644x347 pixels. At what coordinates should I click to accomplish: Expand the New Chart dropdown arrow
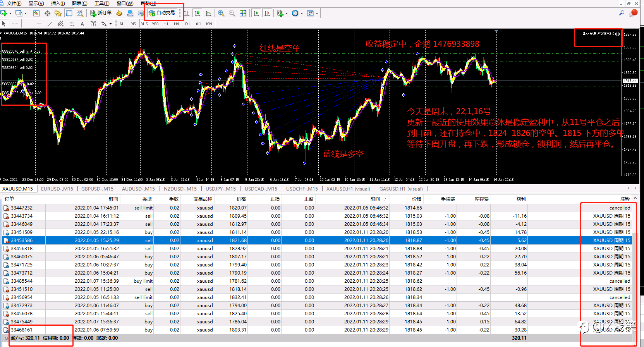click(x=10, y=13)
